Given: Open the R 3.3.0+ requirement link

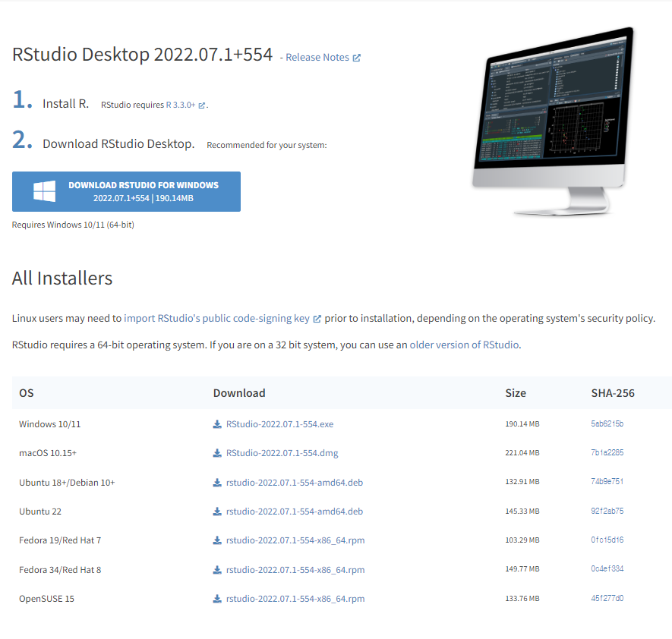Looking at the screenshot, I should pos(181,105).
